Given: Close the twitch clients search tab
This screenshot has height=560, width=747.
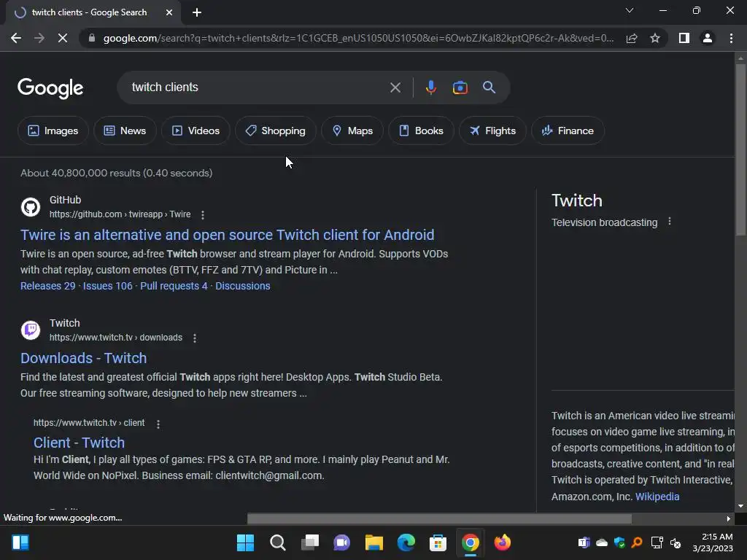Looking at the screenshot, I should click(169, 12).
